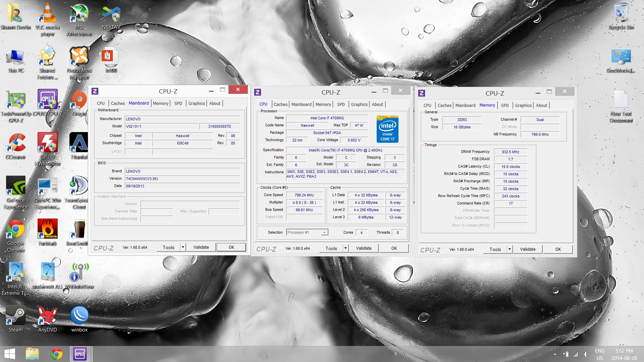
Task: Open VLC media player desktop icon
Action: [x=47, y=20]
